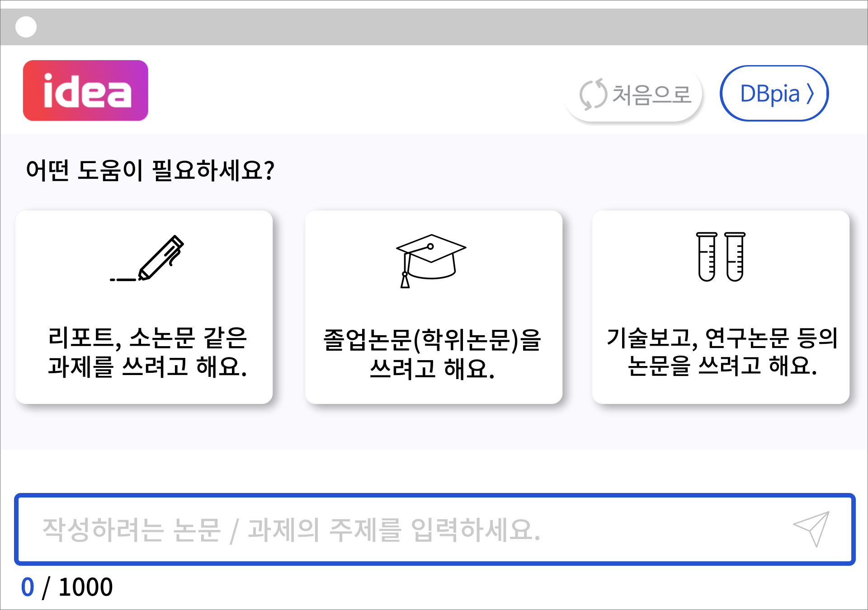Open the DBpia link button

pos(774,94)
